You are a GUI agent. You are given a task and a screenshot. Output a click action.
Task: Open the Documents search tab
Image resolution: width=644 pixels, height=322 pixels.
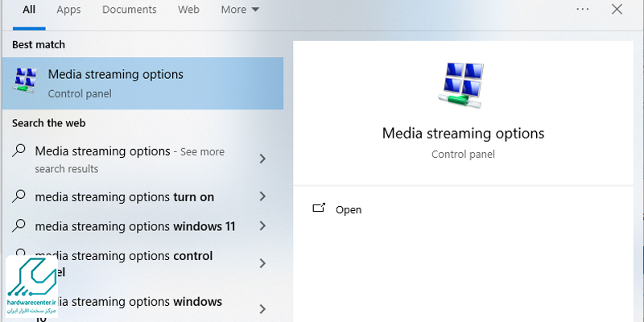coord(130,10)
